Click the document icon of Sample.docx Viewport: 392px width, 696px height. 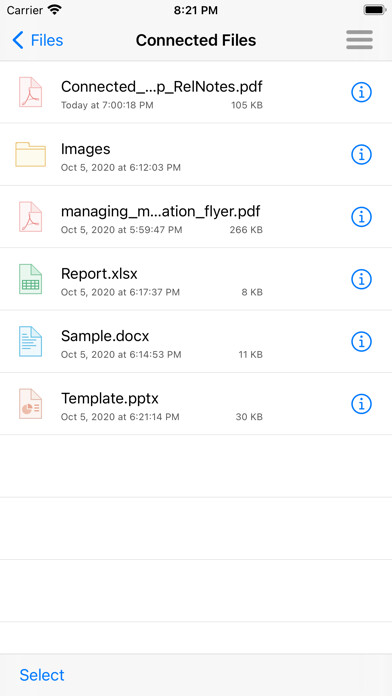31,341
